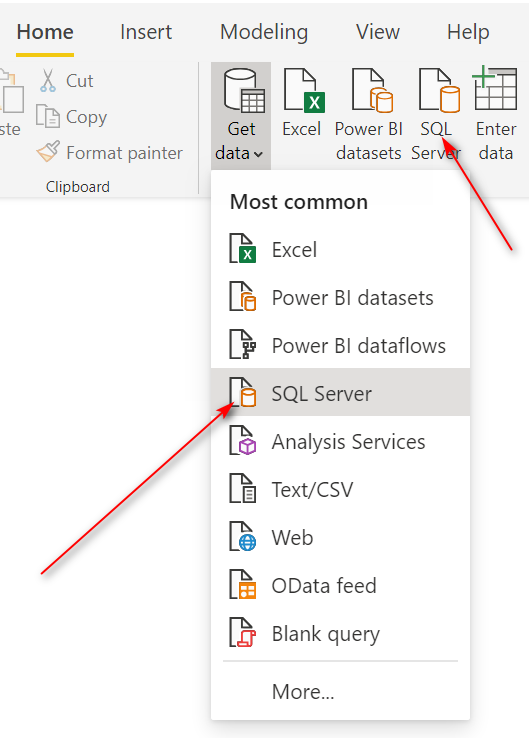This screenshot has height=738, width=529.
Task: Choose the Web data source
Action: [340, 537]
